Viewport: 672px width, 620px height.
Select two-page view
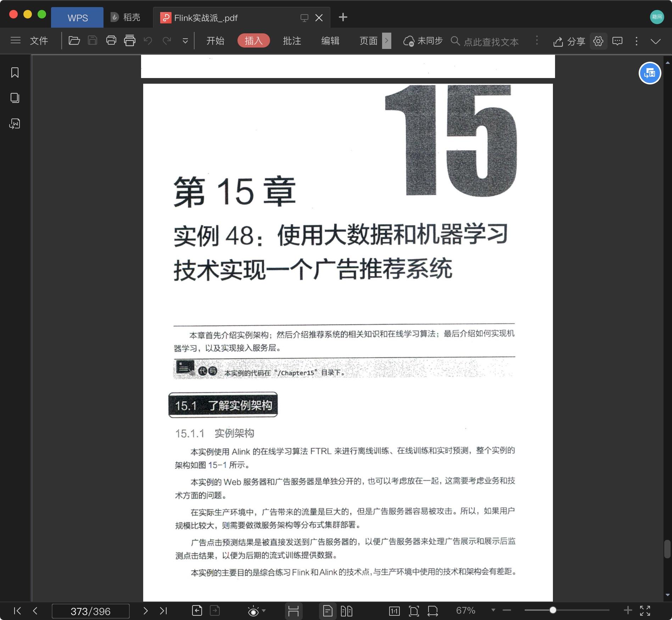(346, 611)
